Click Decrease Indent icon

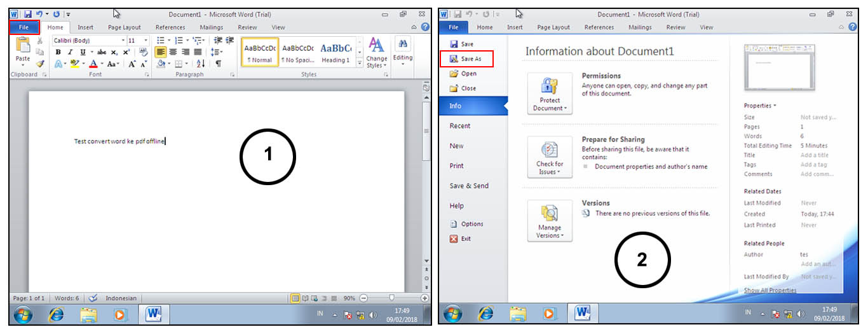[218, 40]
